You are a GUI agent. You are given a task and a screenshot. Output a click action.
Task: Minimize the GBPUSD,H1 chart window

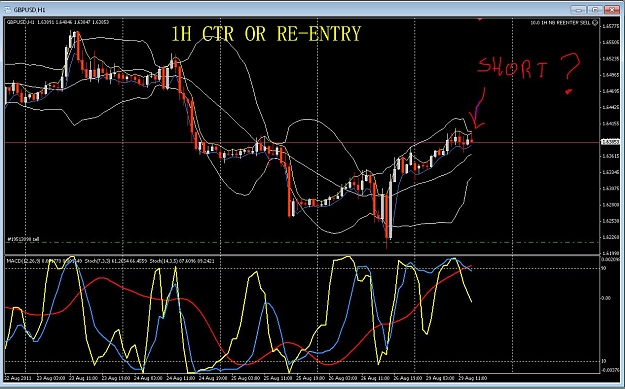(578, 10)
